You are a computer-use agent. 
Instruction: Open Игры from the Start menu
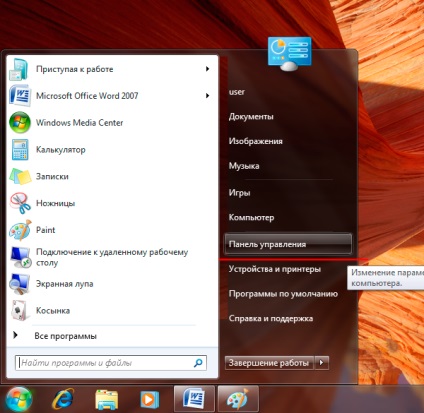pos(239,193)
